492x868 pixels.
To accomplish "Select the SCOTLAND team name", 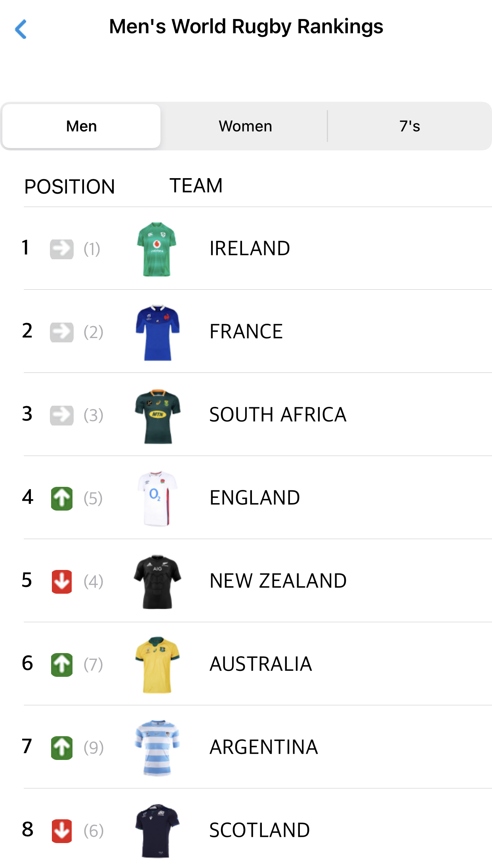I will (x=259, y=830).
